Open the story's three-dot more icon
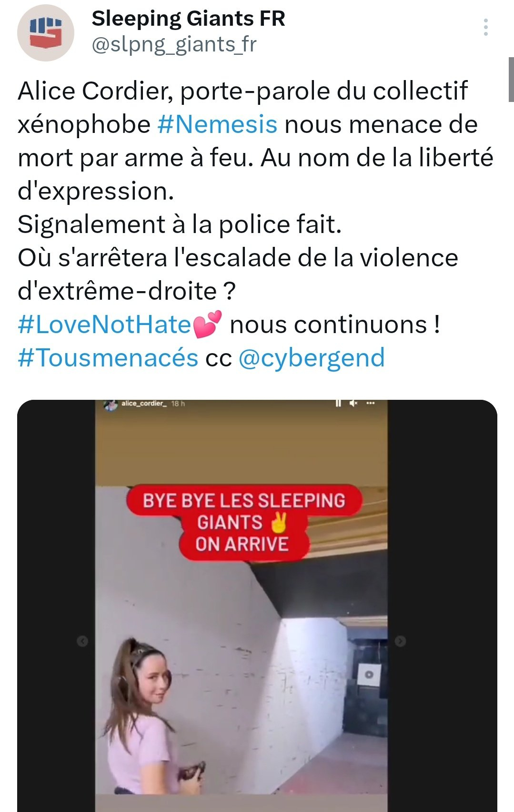Image resolution: width=514 pixels, height=812 pixels. pos(371,403)
